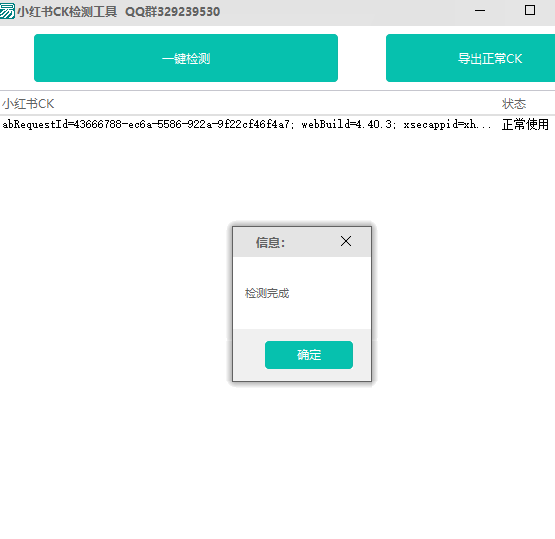The image size is (555, 539).
Task: Click the 小红书CK检测工具 window title text
Action: pos(67,12)
